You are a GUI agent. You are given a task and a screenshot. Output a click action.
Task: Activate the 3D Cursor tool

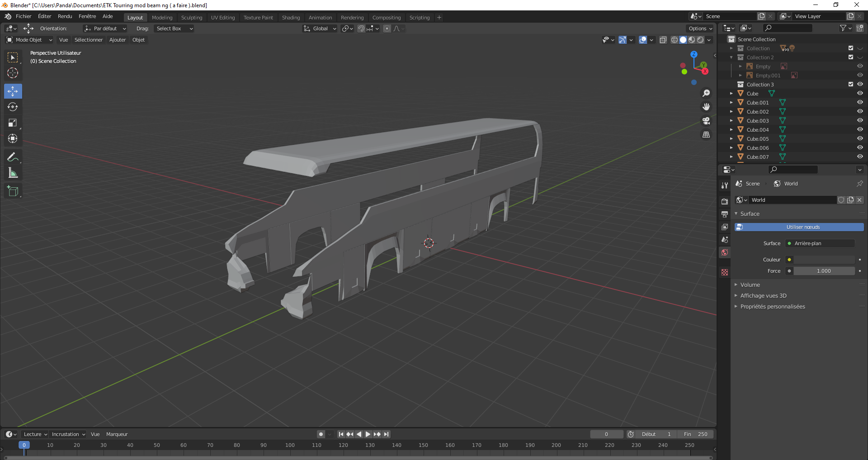[x=13, y=73]
